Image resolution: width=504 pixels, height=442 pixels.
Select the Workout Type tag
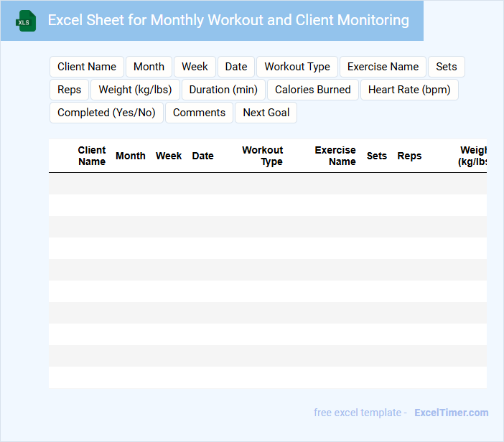click(x=297, y=67)
